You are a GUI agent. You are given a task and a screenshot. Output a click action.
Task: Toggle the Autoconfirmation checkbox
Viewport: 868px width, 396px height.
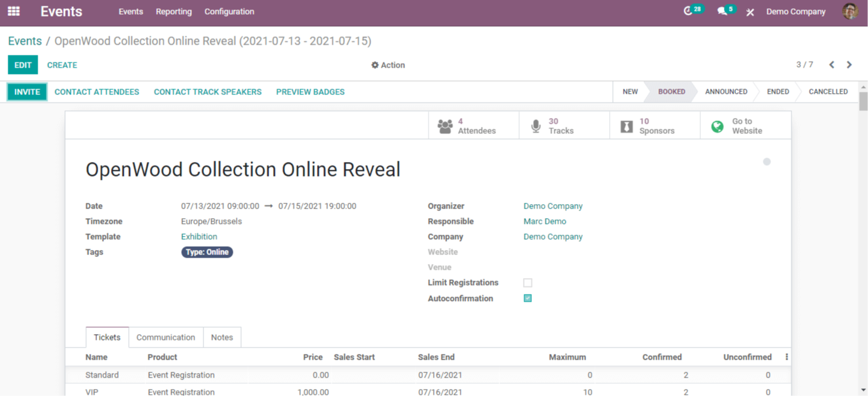tap(527, 298)
